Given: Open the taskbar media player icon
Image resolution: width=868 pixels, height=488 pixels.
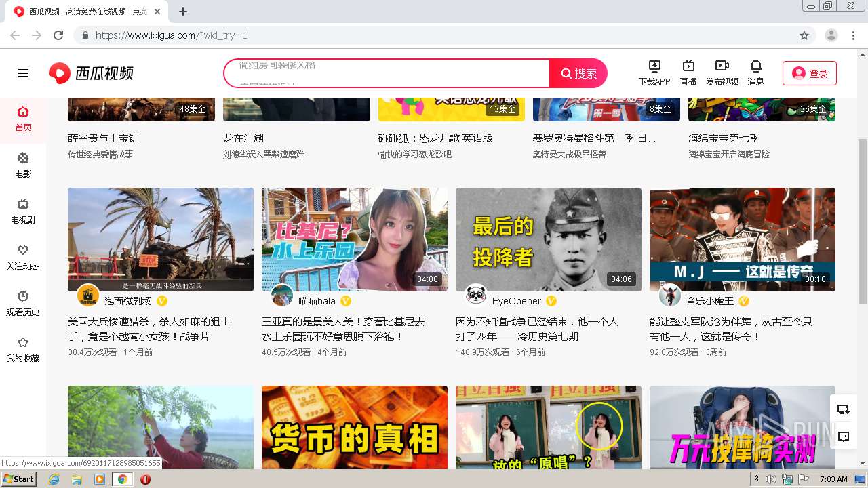Looking at the screenshot, I should pos(100,479).
